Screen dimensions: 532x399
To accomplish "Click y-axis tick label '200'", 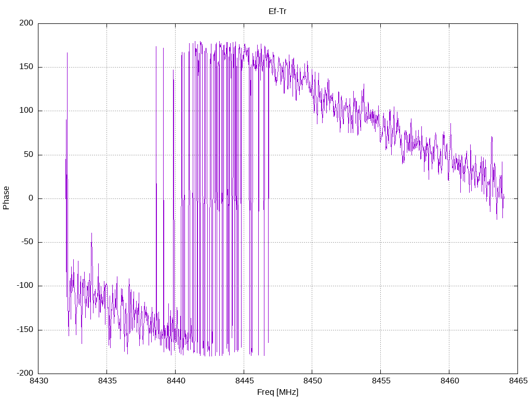I will tap(26, 23).
